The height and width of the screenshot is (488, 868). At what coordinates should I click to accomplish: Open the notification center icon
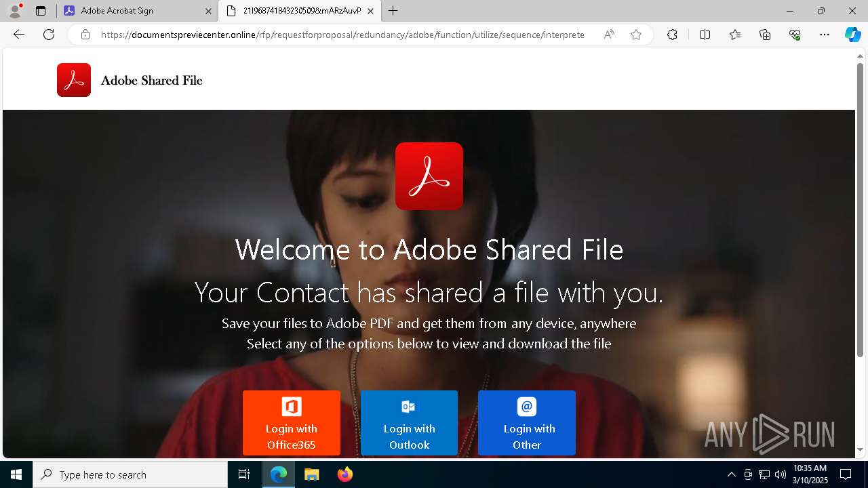[846, 474]
